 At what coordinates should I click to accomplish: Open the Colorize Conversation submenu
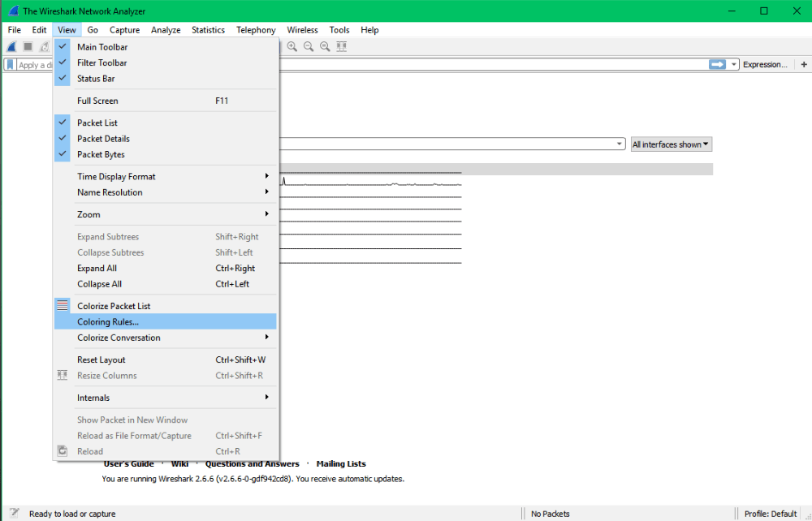click(x=165, y=338)
